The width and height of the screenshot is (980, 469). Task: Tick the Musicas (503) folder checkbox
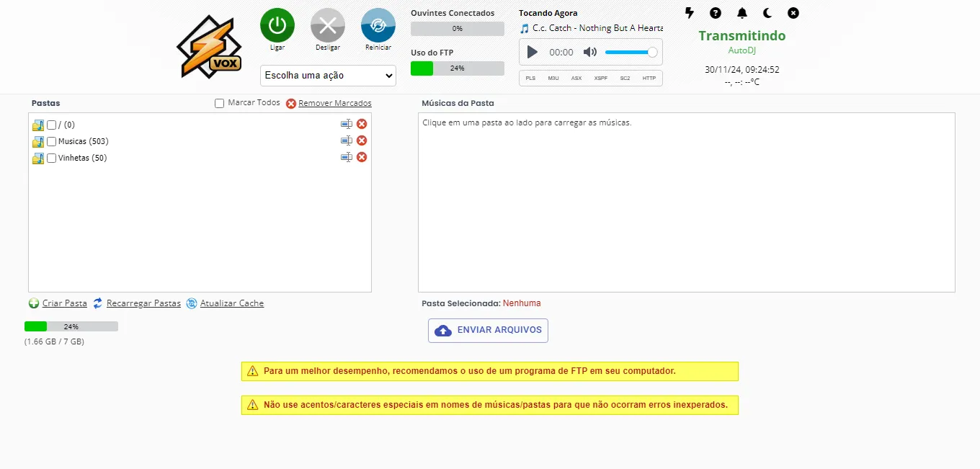click(51, 142)
